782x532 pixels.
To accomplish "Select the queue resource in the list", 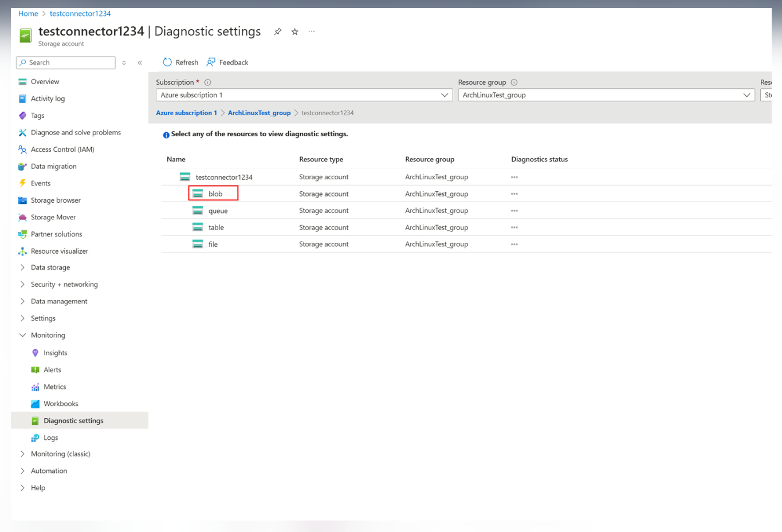I will click(x=218, y=211).
